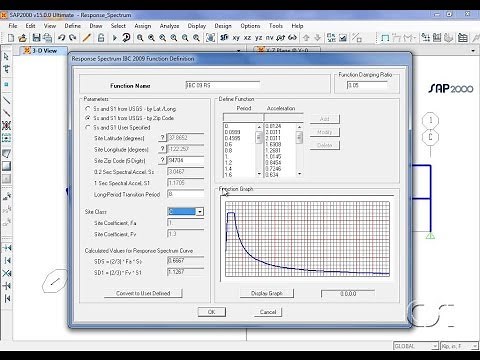This screenshot has height=360, width=480.
Task: Click the Add button in Define Function
Action: click(325, 119)
